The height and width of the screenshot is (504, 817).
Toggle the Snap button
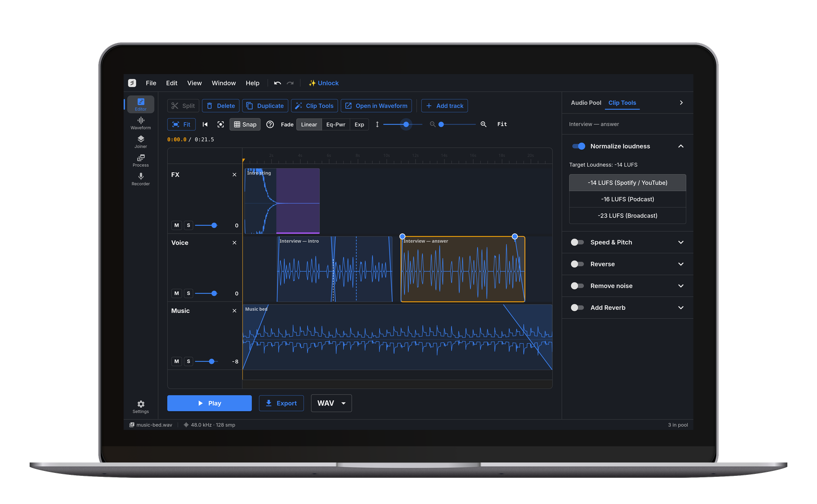[245, 125]
